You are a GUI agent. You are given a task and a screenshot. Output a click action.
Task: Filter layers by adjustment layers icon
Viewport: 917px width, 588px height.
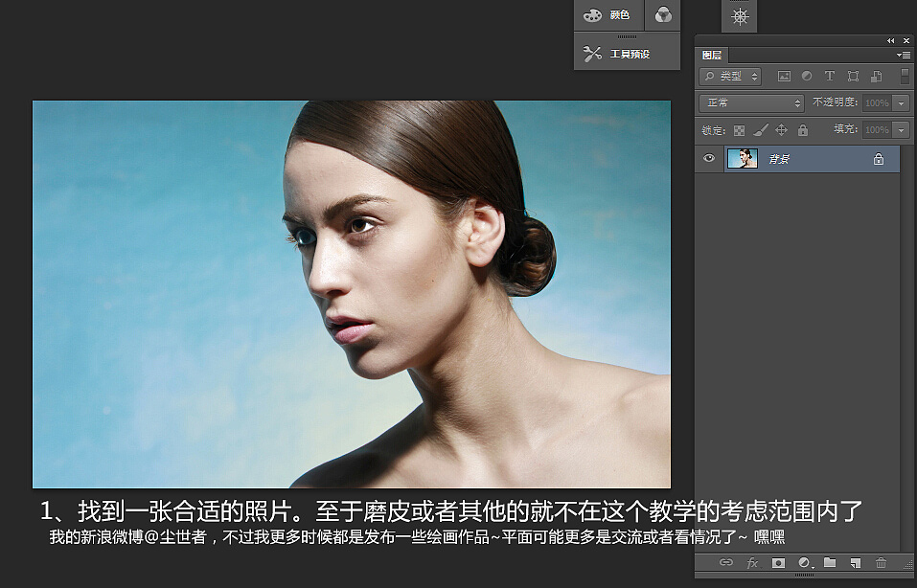click(x=807, y=76)
